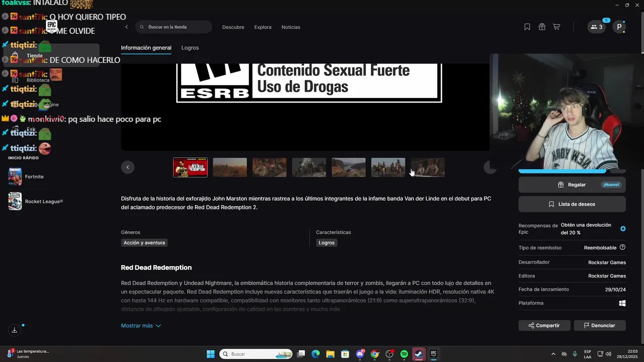Screen dimensions: 644x362
Task: Switch to the Logros tab
Action: (x=190, y=48)
